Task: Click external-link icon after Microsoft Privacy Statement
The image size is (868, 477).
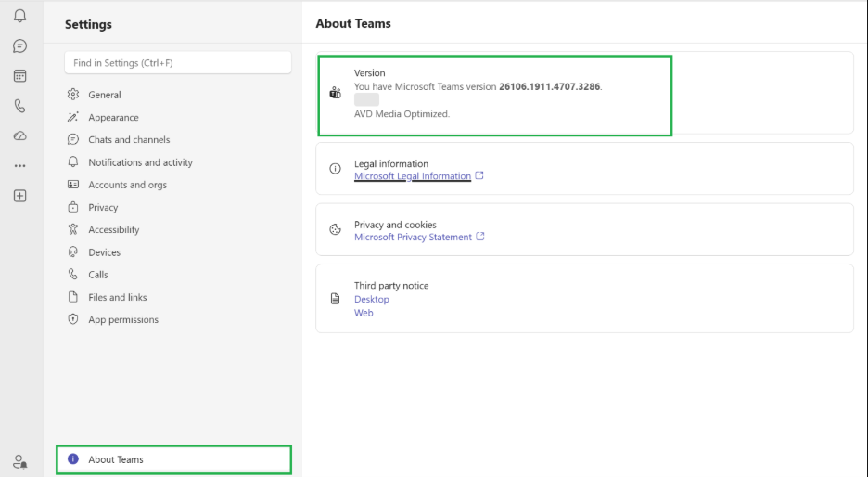Action: click(480, 237)
